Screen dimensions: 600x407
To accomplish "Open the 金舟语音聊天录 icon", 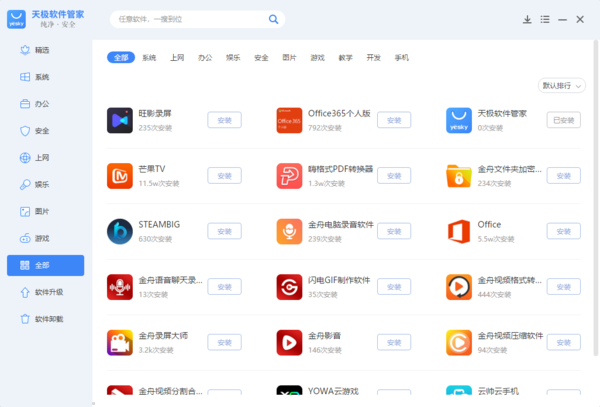I will click(120, 287).
